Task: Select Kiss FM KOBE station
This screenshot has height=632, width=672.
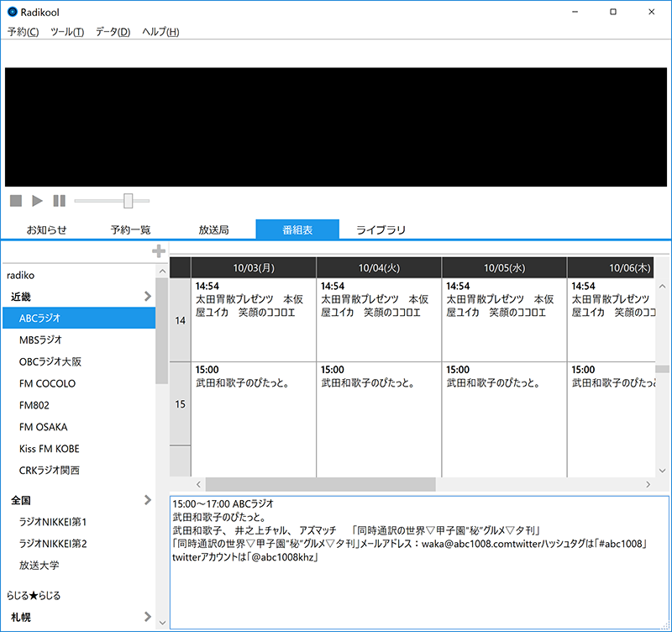Action: (79, 449)
